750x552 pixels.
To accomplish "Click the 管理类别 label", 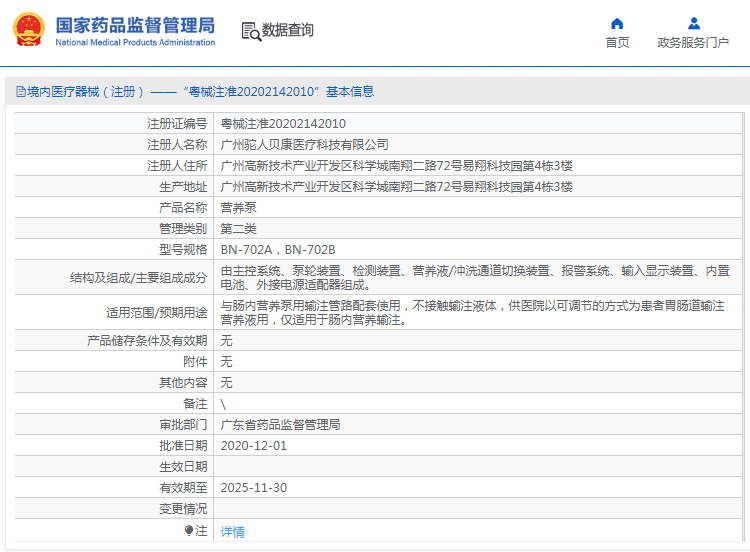I will point(183,229).
